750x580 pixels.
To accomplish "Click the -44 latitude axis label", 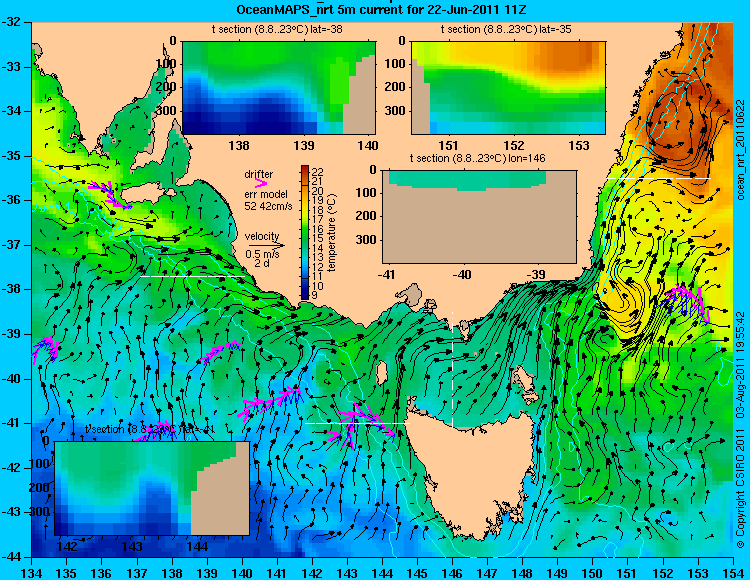I will pos(12,557).
